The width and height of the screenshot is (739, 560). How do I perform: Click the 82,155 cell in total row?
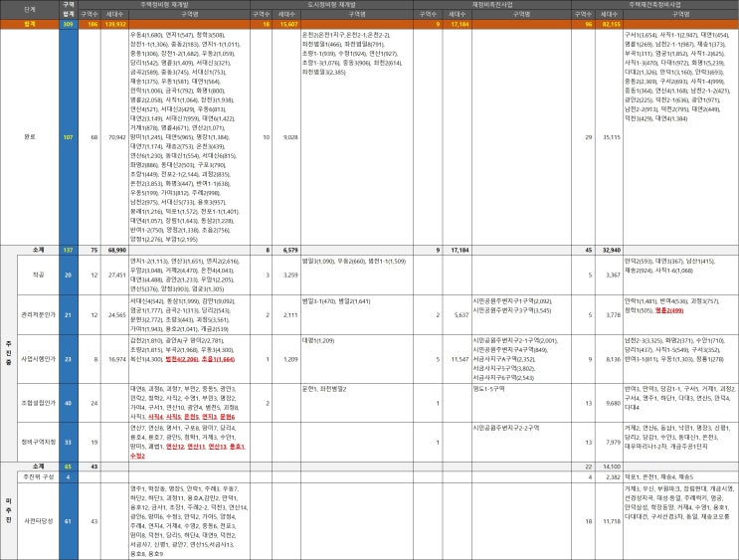(611, 24)
